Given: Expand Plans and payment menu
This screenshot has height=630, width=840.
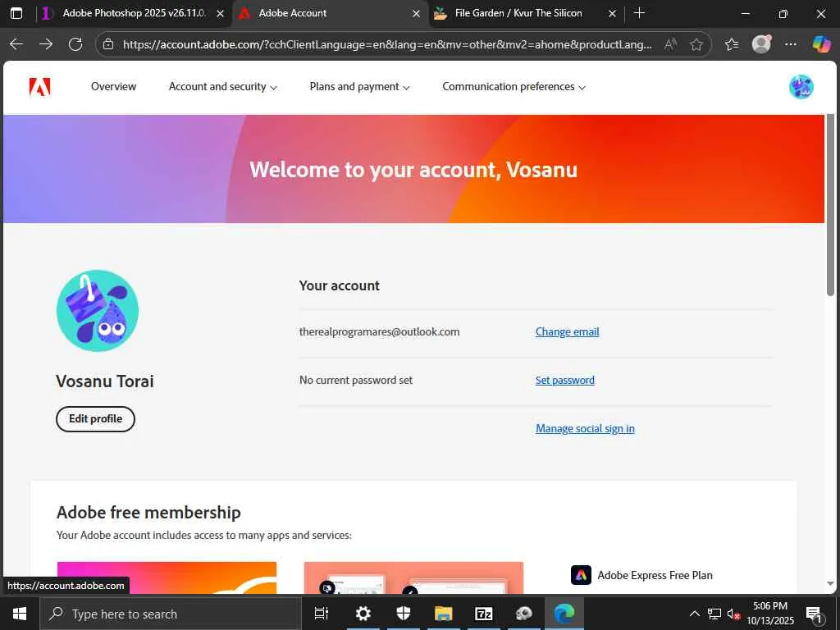Looking at the screenshot, I should (x=359, y=87).
